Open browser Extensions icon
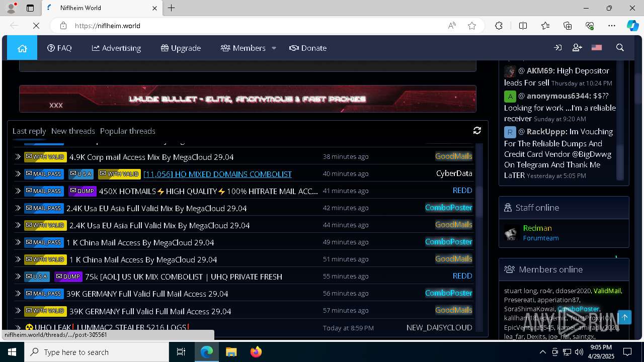Viewport: 644px width, 362px height. click(x=499, y=26)
